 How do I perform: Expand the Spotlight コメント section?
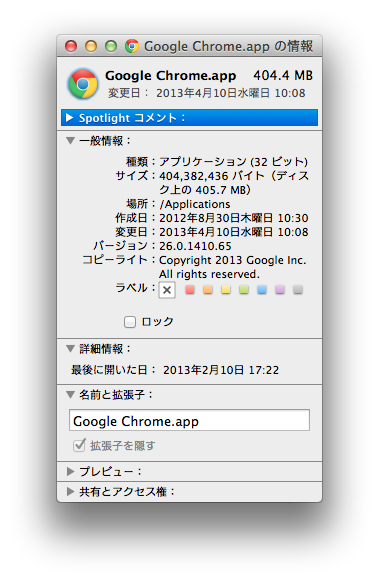click(70, 118)
